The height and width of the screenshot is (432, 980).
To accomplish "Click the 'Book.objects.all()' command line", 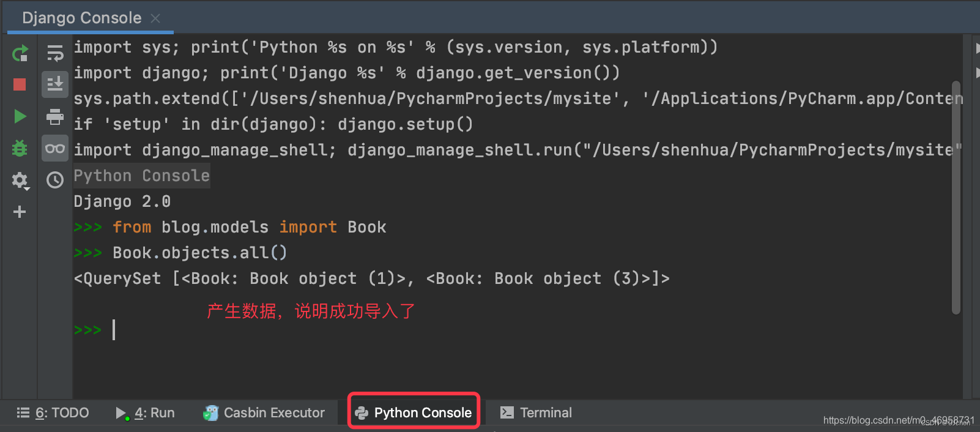I will 180,253.
